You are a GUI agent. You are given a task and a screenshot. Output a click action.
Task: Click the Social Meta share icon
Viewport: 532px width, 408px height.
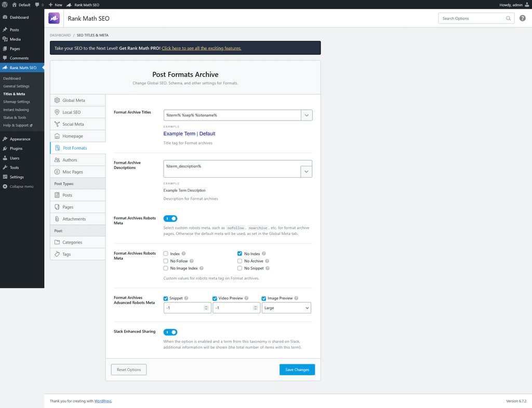(x=57, y=124)
